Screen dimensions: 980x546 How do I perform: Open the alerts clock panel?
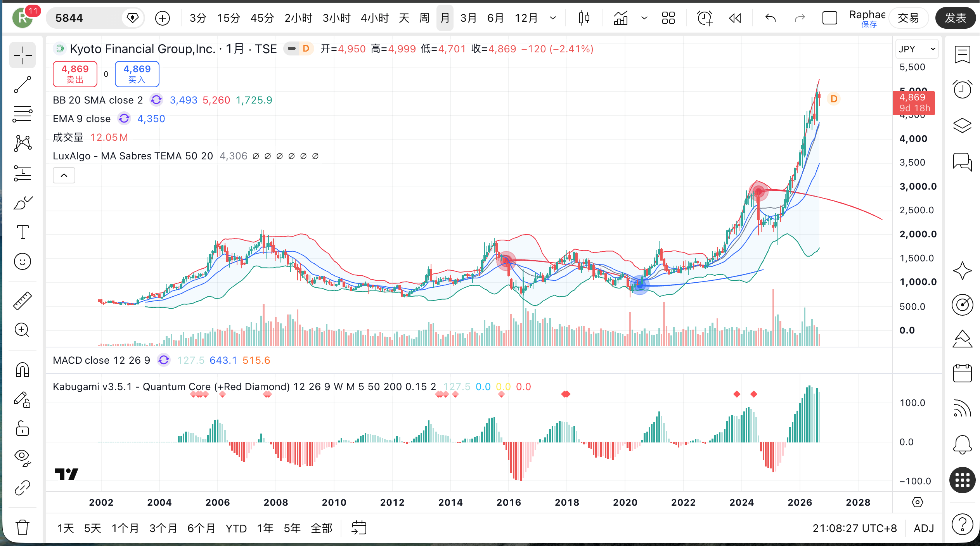pyautogui.click(x=963, y=89)
